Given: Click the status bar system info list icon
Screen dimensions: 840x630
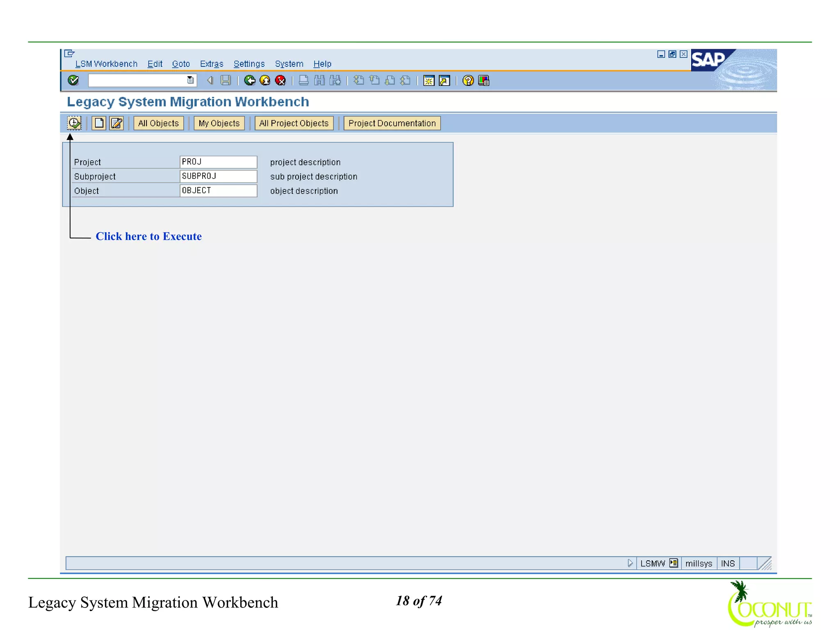Looking at the screenshot, I should click(x=673, y=563).
